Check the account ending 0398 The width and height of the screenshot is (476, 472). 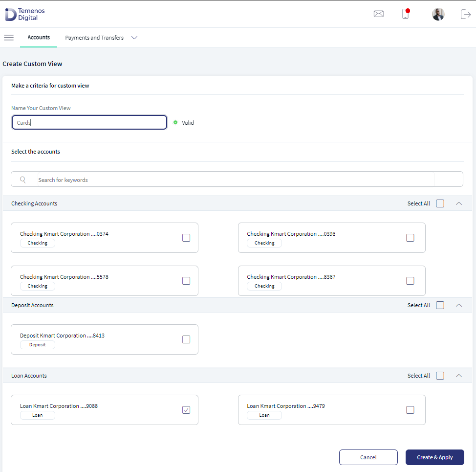tap(410, 238)
